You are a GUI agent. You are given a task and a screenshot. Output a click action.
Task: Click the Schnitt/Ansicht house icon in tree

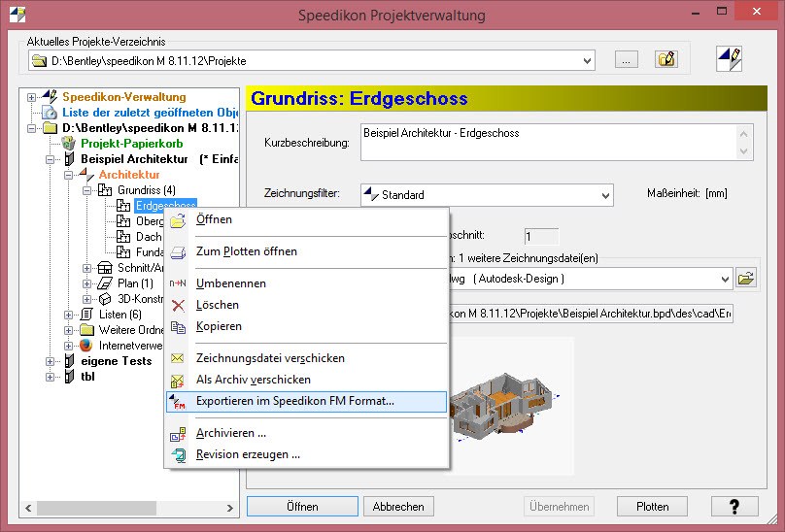105,267
